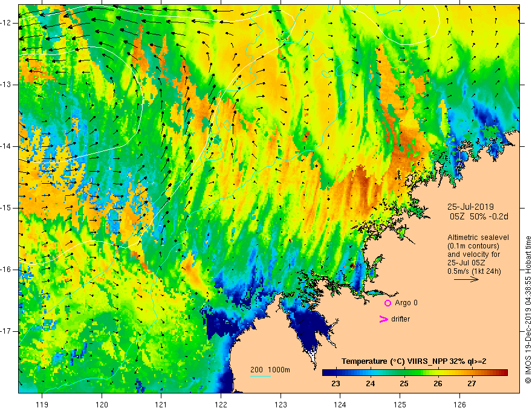Click longitude label 122 on bottom axis

point(221,404)
